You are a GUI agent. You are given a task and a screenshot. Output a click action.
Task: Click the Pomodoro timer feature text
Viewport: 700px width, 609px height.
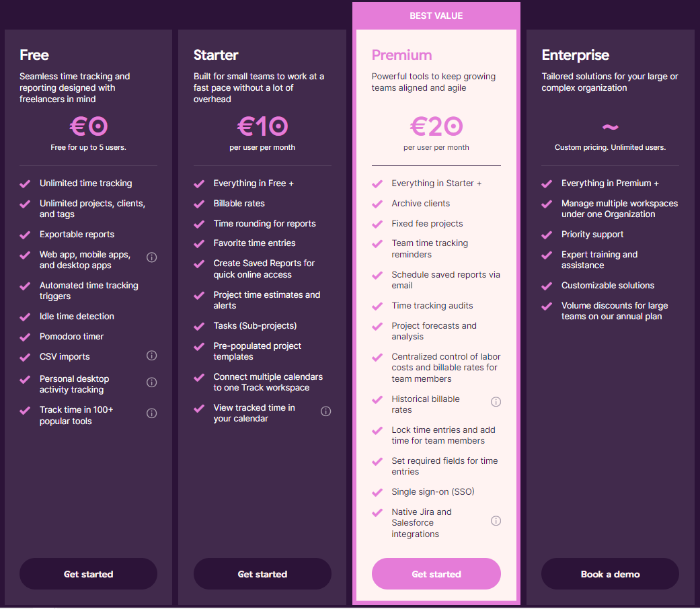(72, 336)
